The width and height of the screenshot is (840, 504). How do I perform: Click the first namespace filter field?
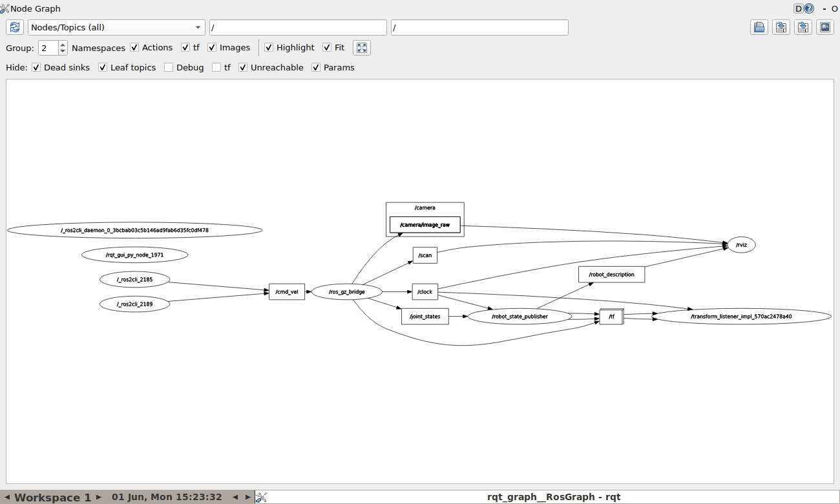tap(298, 27)
